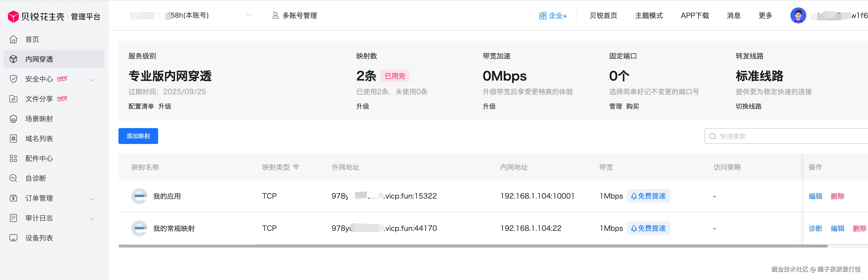The image size is (868, 280).
Task: Click the 添加映射 button
Action: coord(138,136)
